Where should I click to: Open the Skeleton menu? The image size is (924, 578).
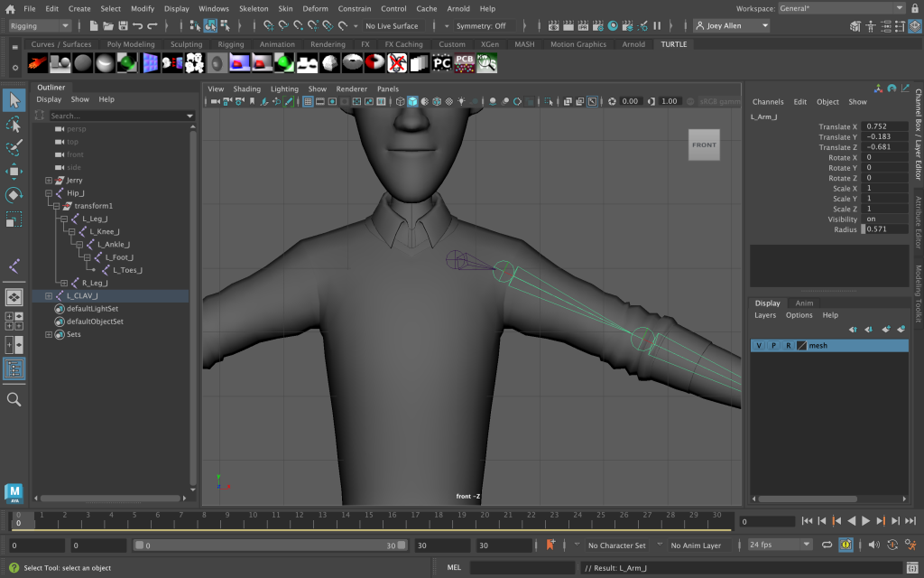pyautogui.click(x=254, y=8)
